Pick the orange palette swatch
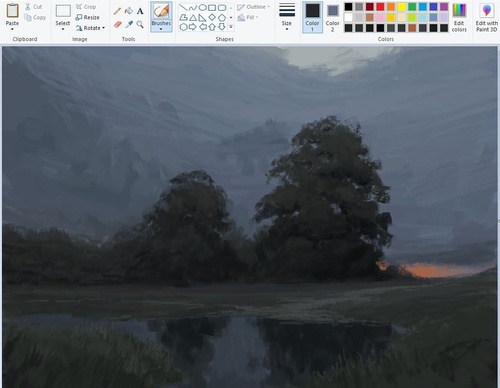This screenshot has height=388, width=500. click(x=391, y=7)
